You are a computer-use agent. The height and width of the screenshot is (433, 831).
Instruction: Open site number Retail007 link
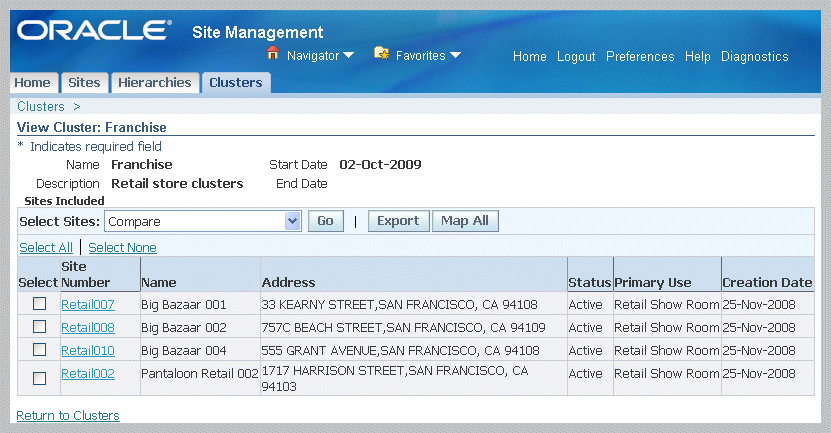[x=88, y=305]
